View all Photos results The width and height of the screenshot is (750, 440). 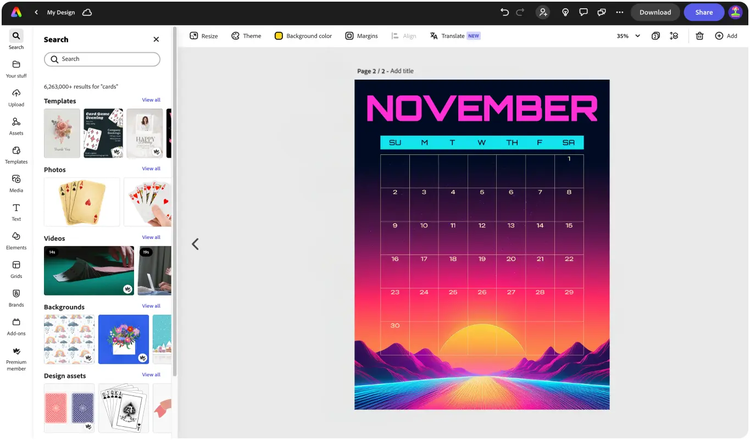[x=151, y=168]
